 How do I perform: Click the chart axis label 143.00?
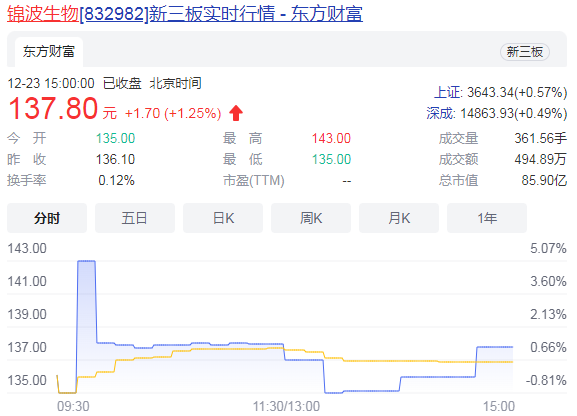click(27, 248)
